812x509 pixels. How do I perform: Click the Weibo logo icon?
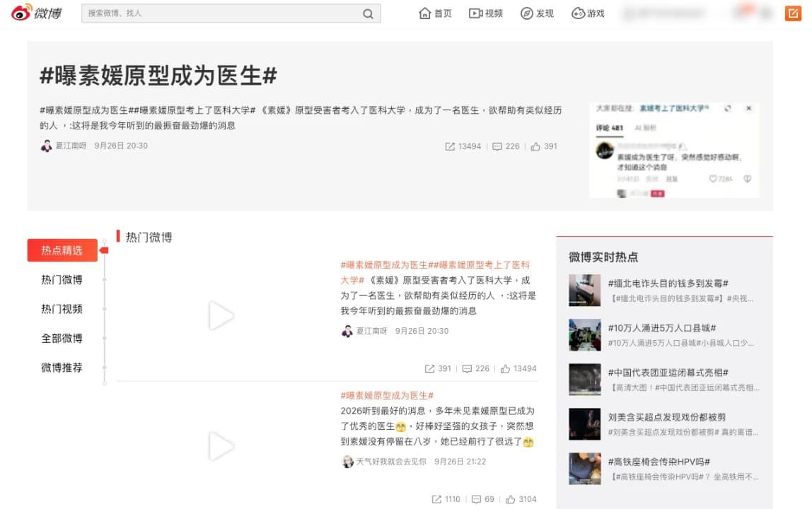pos(22,12)
